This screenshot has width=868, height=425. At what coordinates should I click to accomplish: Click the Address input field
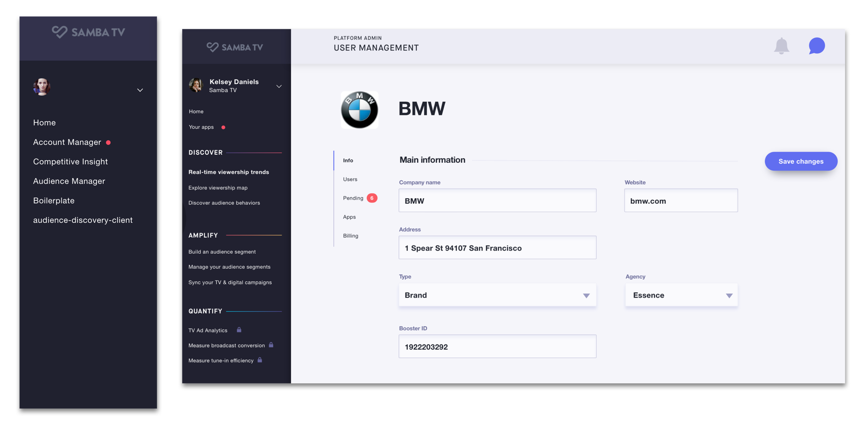tap(497, 247)
